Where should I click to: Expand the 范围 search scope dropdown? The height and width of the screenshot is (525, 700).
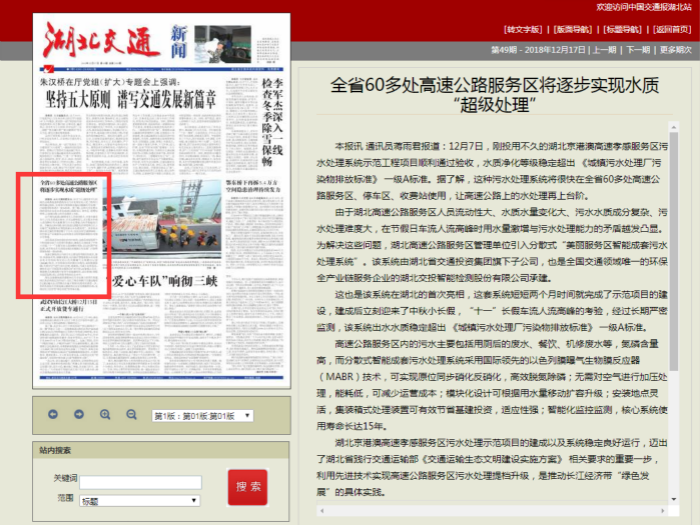click(x=139, y=500)
